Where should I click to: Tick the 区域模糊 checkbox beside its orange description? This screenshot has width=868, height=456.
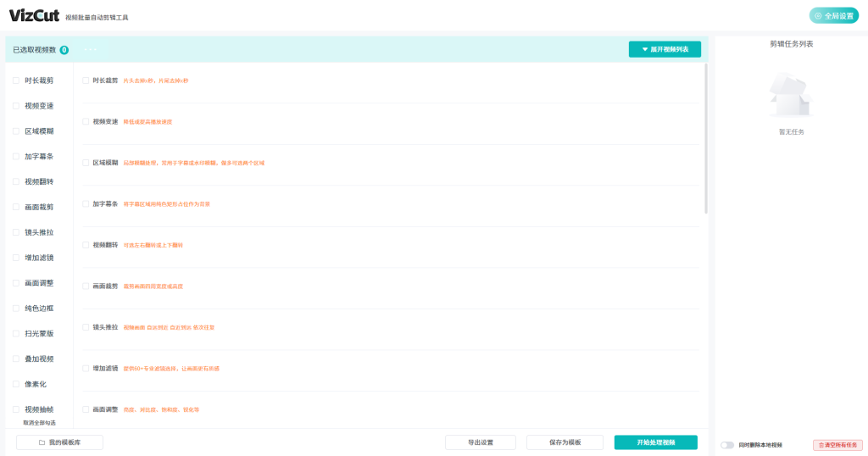(86, 163)
